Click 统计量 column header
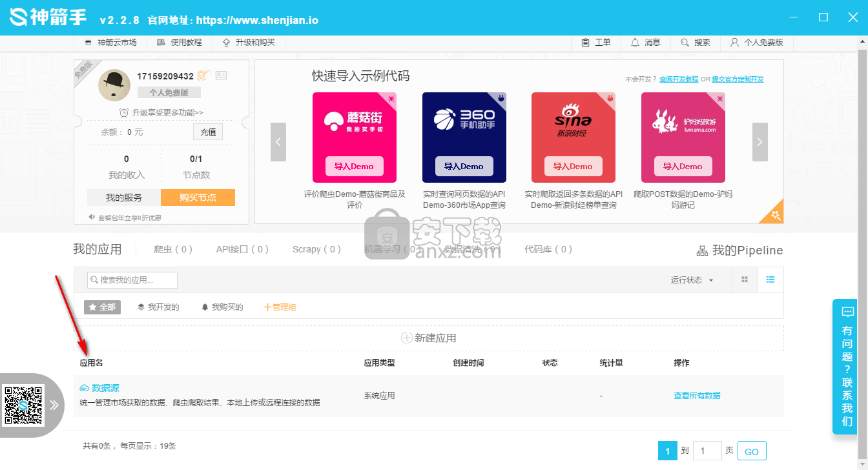The width and height of the screenshot is (868, 470). point(611,363)
